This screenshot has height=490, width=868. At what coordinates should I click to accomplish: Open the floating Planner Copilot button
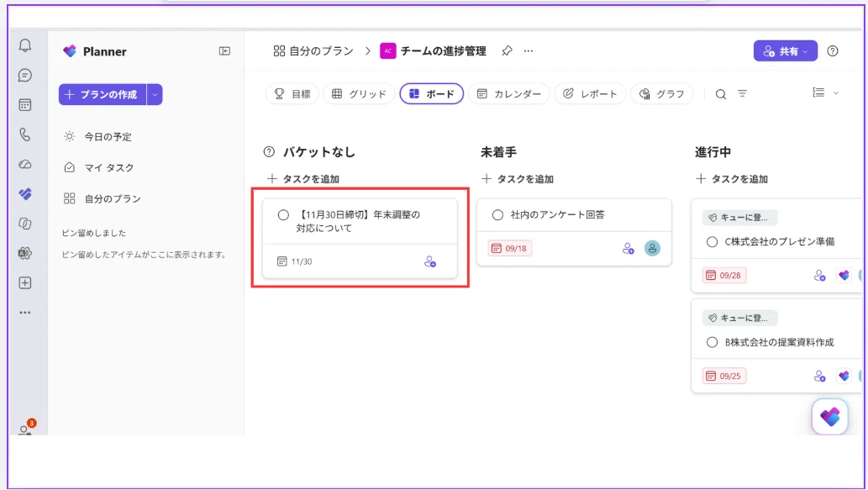pyautogui.click(x=830, y=417)
